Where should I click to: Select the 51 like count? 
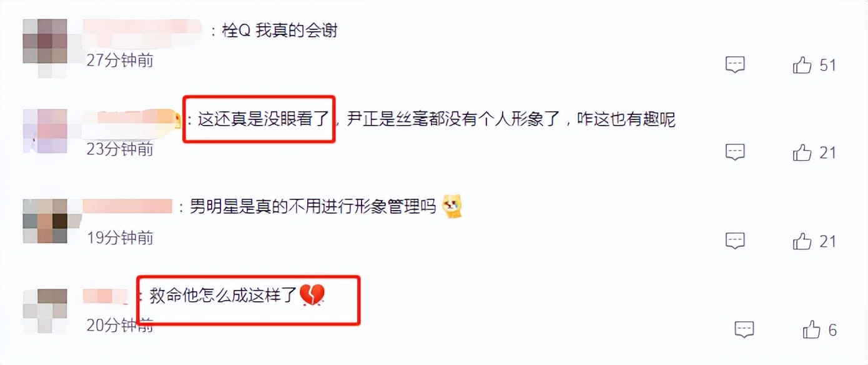tap(828, 65)
